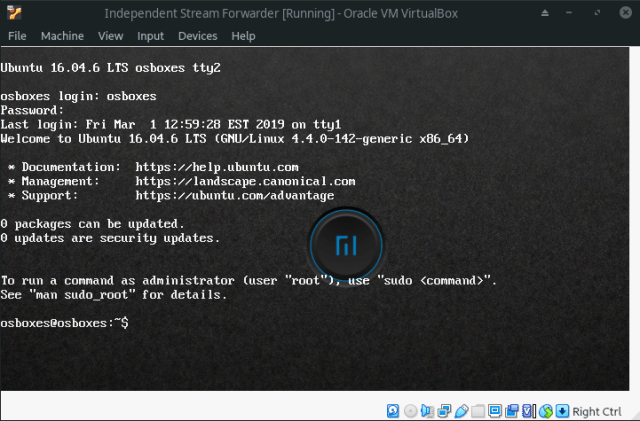Open the File menu

pos(17,36)
